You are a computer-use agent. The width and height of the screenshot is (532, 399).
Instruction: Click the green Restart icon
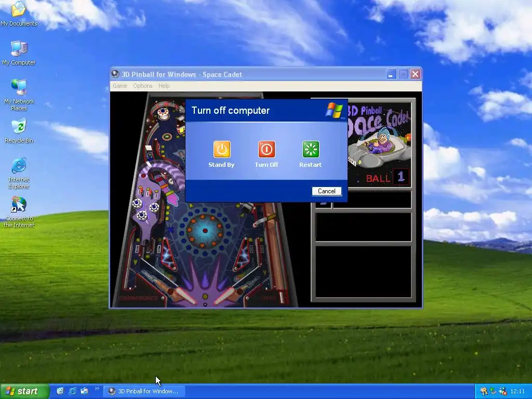point(311,149)
